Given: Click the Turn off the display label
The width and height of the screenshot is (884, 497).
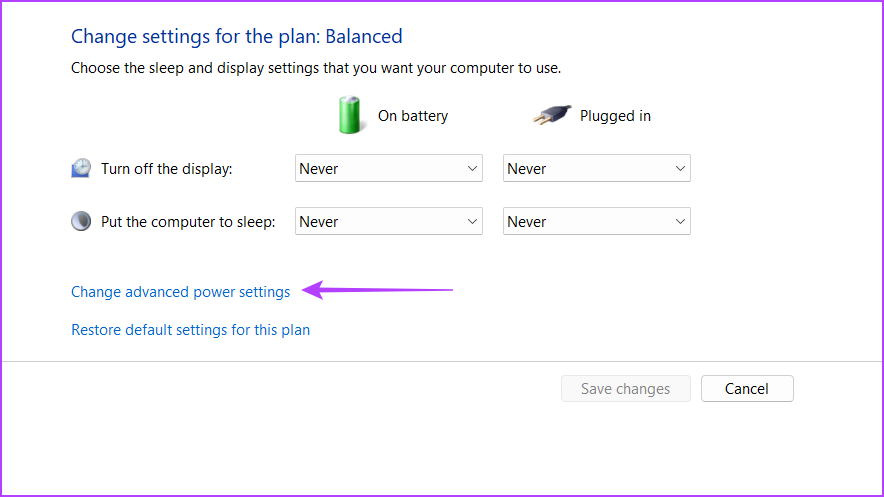Looking at the screenshot, I should coord(166,168).
